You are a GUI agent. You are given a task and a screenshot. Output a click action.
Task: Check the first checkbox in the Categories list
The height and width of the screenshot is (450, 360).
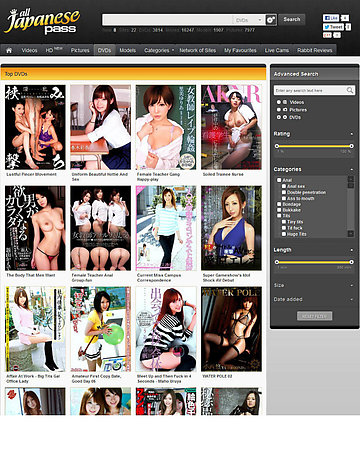pyautogui.click(x=279, y=180)
